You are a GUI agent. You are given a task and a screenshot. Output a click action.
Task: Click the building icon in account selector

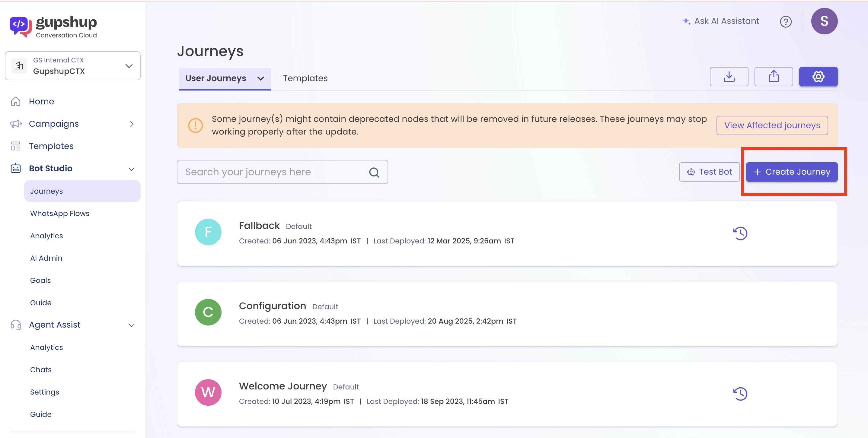20,66
